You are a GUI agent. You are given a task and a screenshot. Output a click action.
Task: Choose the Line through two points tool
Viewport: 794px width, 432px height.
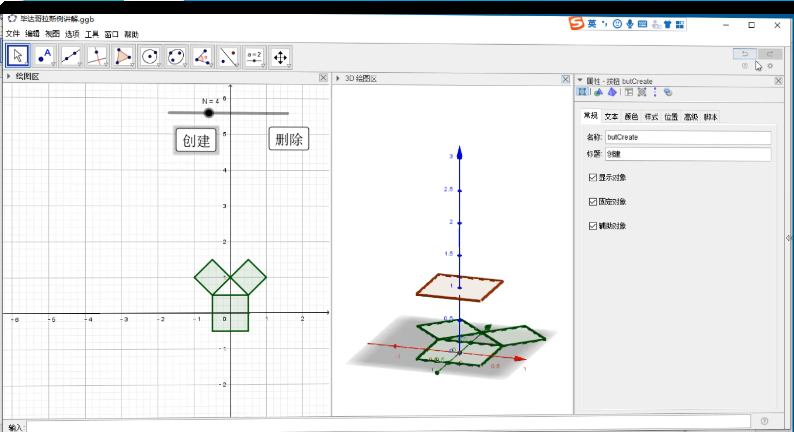pyautogui.click(x=70, y=56)
